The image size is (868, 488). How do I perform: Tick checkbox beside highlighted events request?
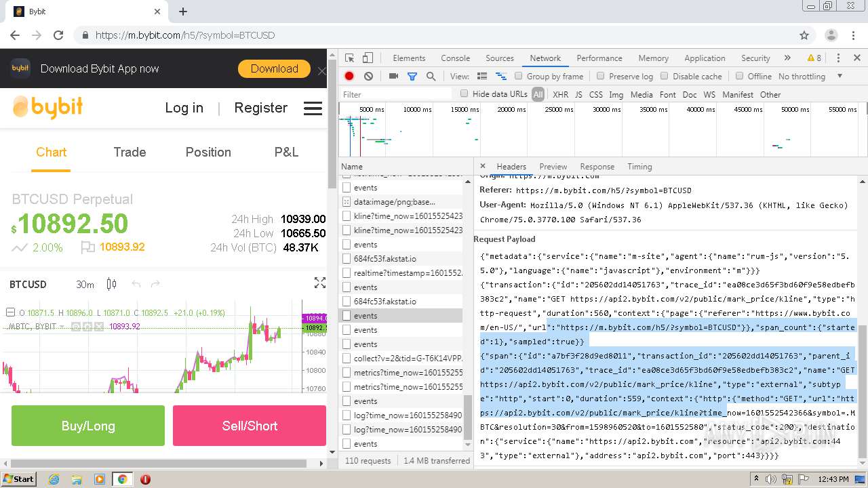347,316
